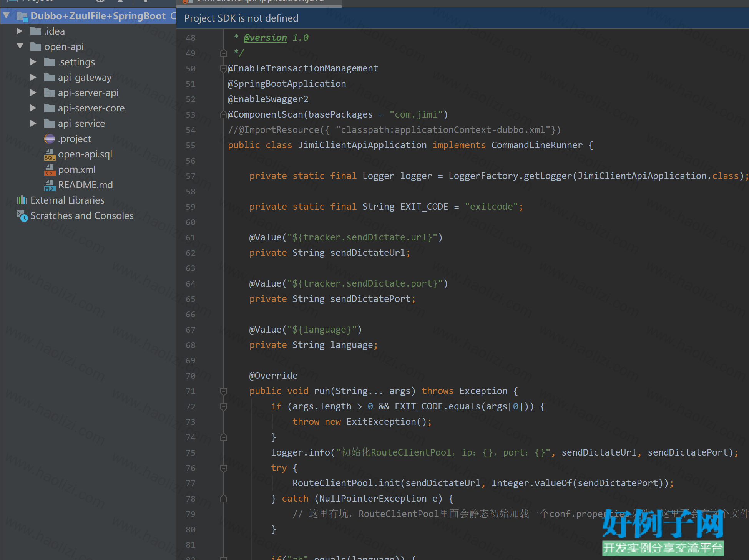Screen dimensions: 749x560
Task: Click the EXIT_CODE constant declaration
Action: 424,207
